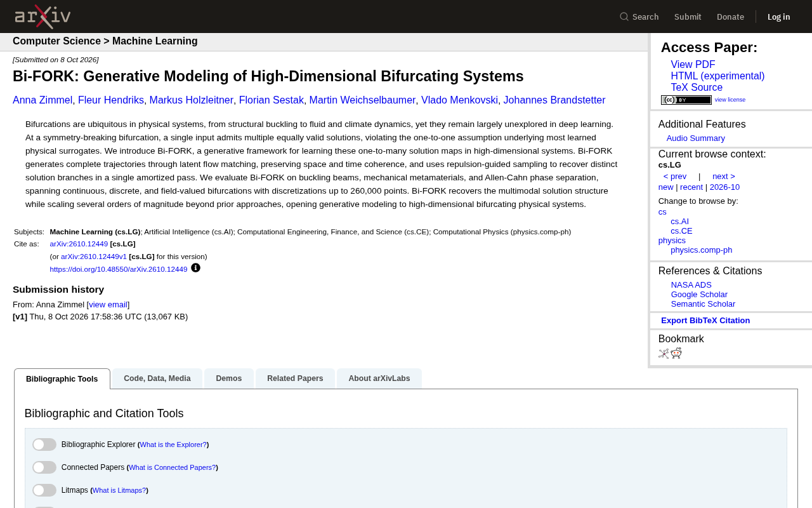Open Search from the top navigation

coord(639,17)
